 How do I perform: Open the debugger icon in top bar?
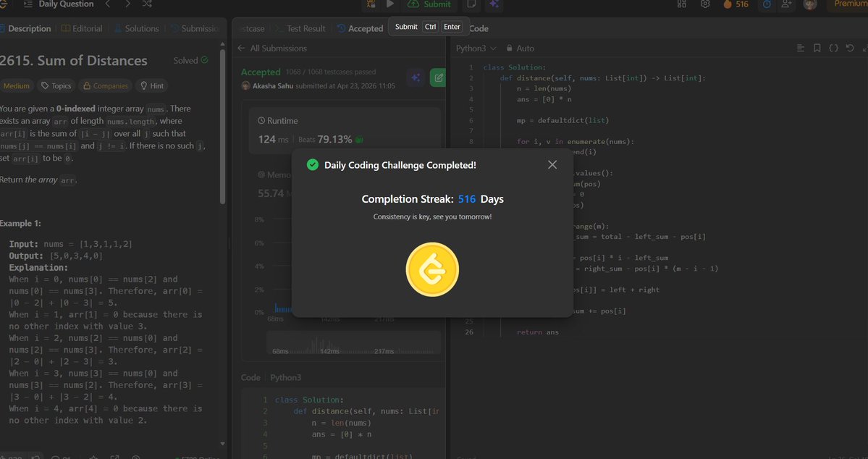click(x=371, y=4)
